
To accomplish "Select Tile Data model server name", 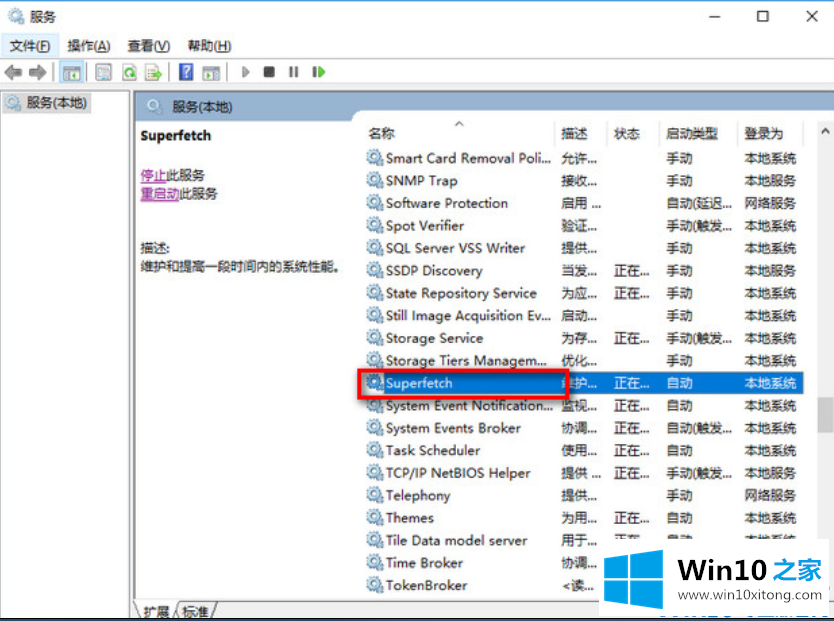I will (456, 540).
